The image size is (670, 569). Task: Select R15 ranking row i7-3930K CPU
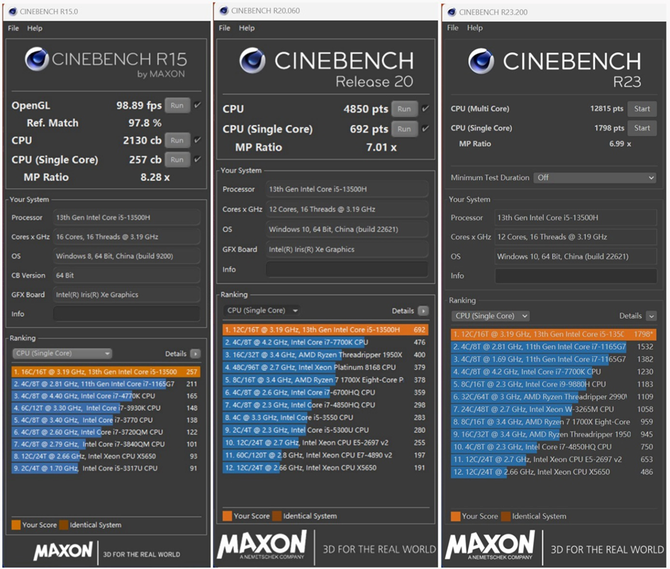click(x=106, y=408)
